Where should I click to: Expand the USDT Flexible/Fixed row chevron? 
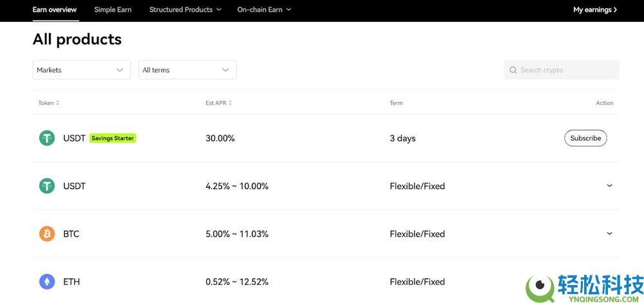609,186
